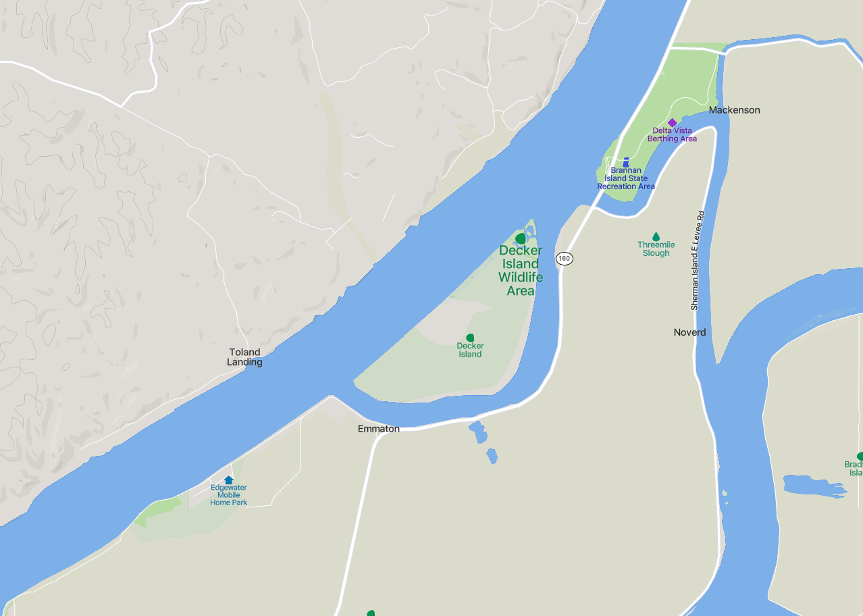
Task: Click the Brannan Island State Recreation Area icon
Action: click(626, 162)
